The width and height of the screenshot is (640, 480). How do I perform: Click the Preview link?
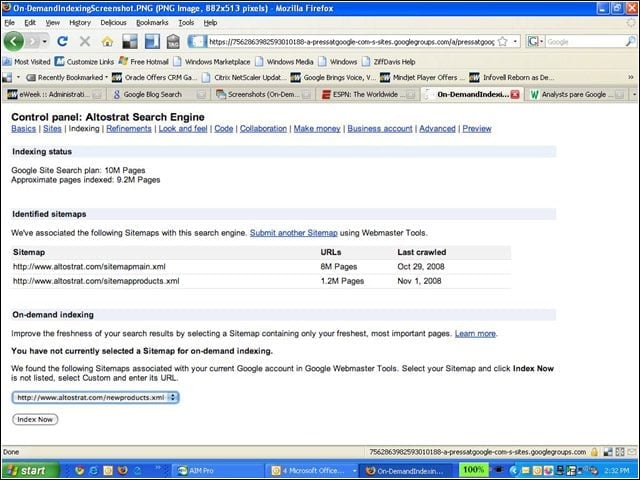click(477, 129)
